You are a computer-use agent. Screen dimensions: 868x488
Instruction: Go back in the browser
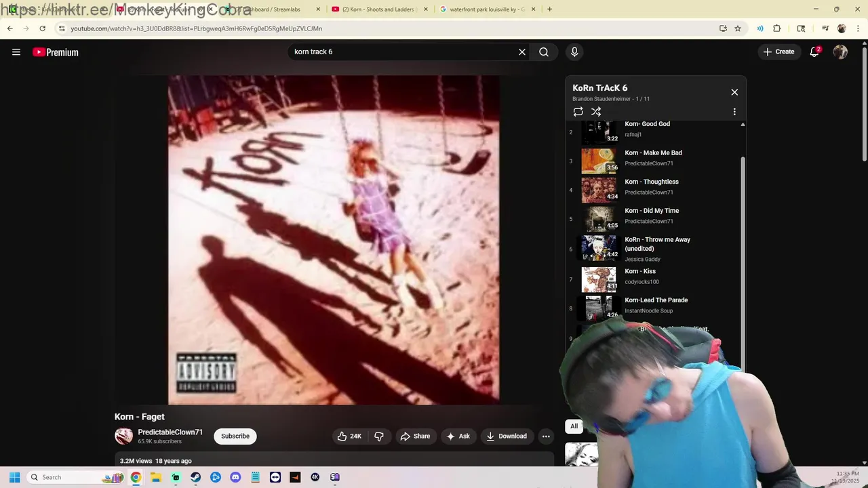[x=9, y=28]
